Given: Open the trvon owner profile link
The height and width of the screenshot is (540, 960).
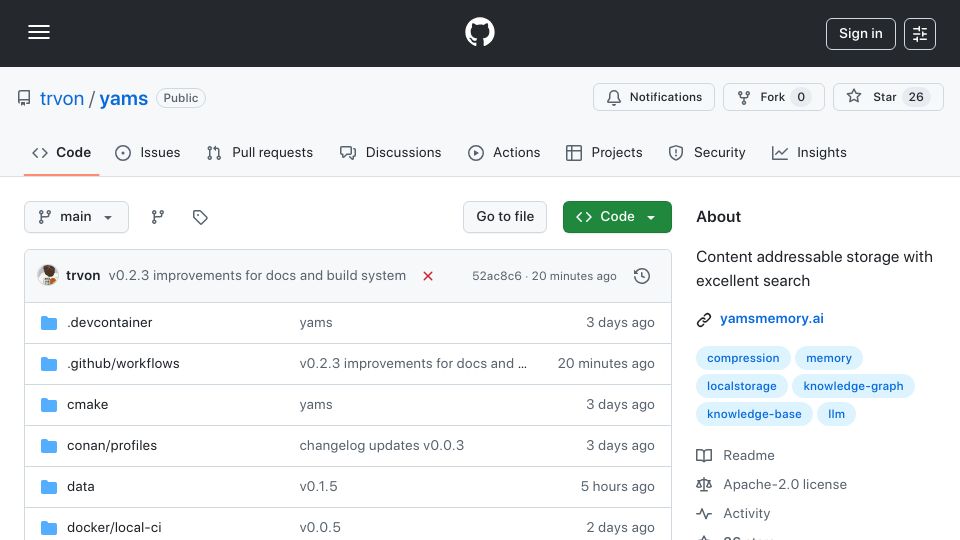Looking at the screenshot, I should pyautogui.click(x=62, y=99).
